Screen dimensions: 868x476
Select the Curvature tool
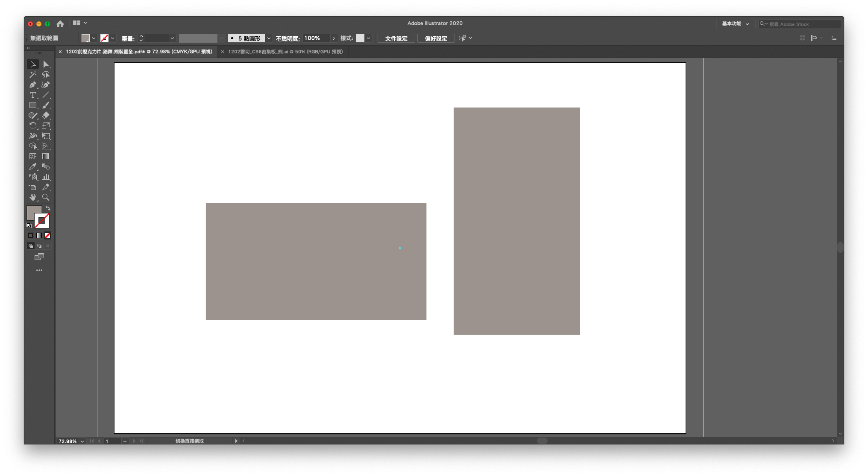coord(46,85)
